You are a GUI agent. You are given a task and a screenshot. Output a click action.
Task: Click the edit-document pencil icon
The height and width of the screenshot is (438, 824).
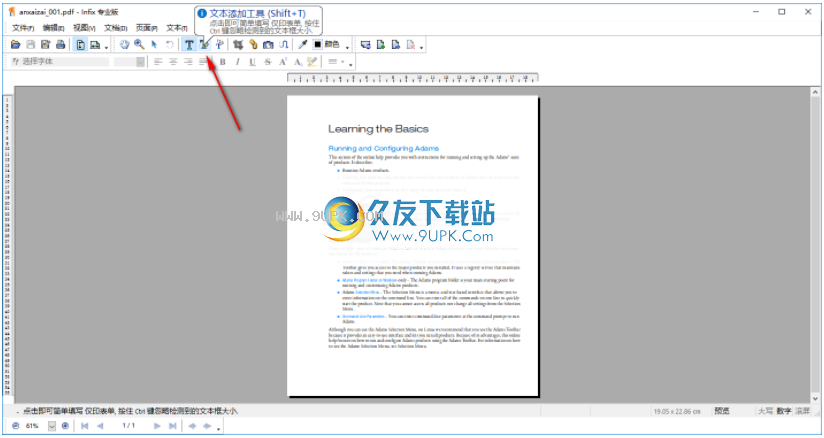tap(46, 45)
